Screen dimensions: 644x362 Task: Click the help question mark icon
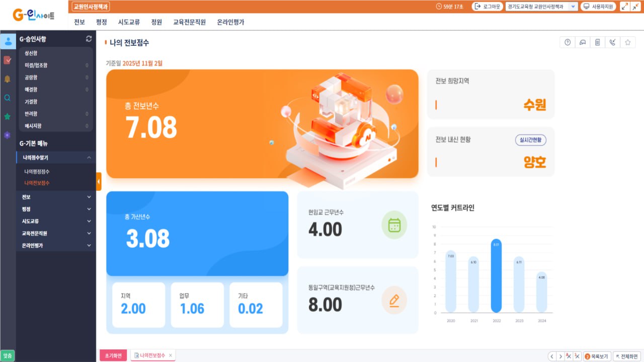[568, 43]
